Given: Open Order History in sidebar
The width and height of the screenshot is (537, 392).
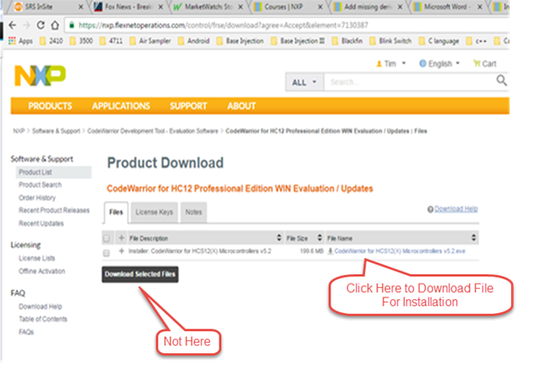Looking at the screenshot, I should (x=37, y=198).
